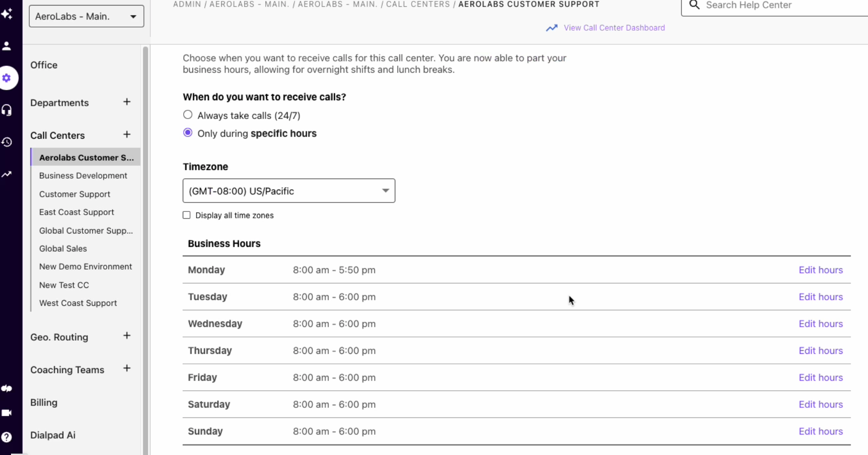Open the Timezone US/Pacific dropdown
Viewport: 868px width, 455px height.
click(x=289, y=191)
